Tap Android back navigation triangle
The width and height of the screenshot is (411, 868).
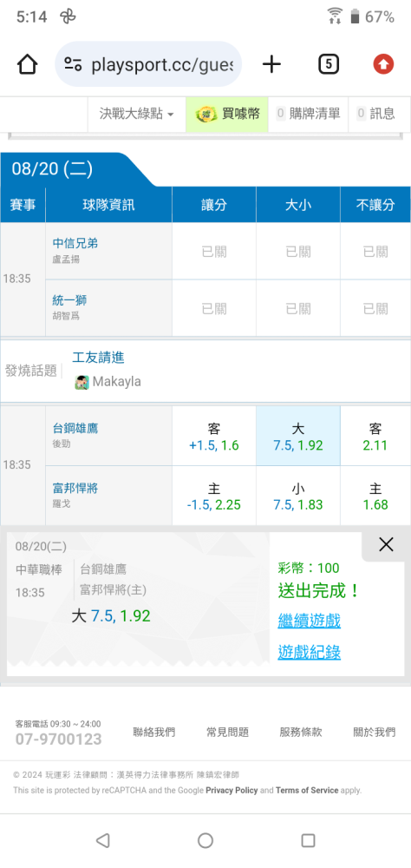[x=102, y=841]
